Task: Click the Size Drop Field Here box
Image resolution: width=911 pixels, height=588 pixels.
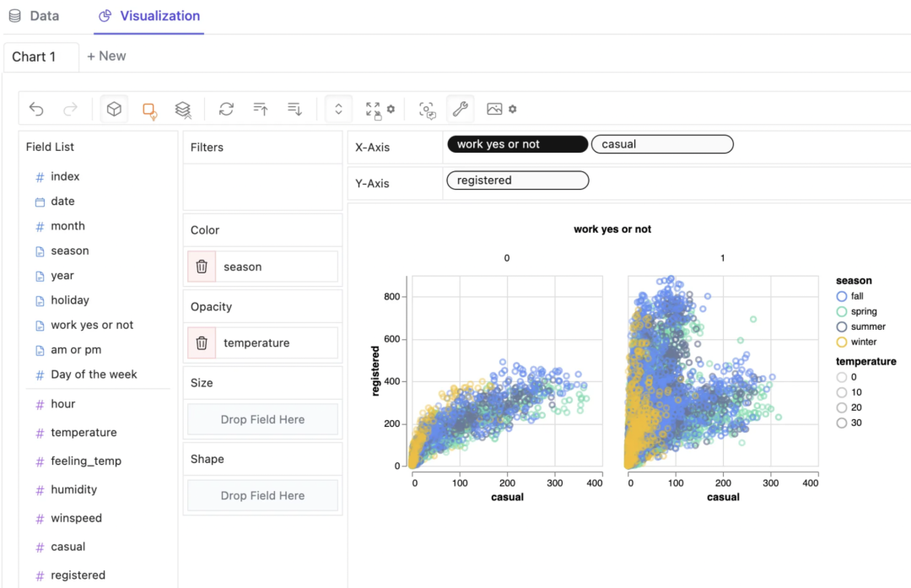Action: 262,419
